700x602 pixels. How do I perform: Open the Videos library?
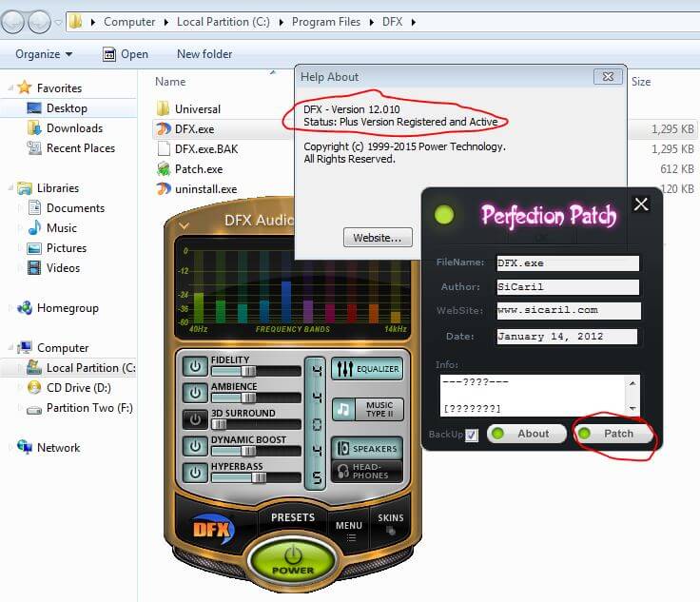tap(63, 268)
